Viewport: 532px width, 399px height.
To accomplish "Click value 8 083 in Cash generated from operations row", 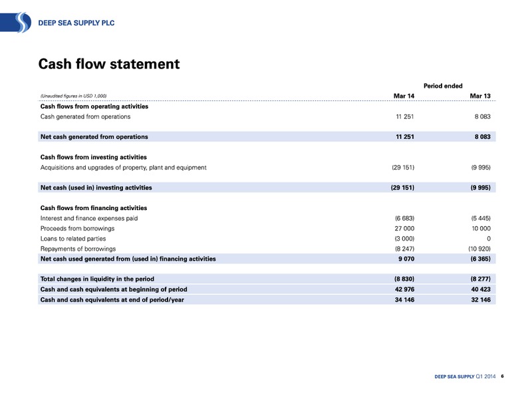I will 483,116.
